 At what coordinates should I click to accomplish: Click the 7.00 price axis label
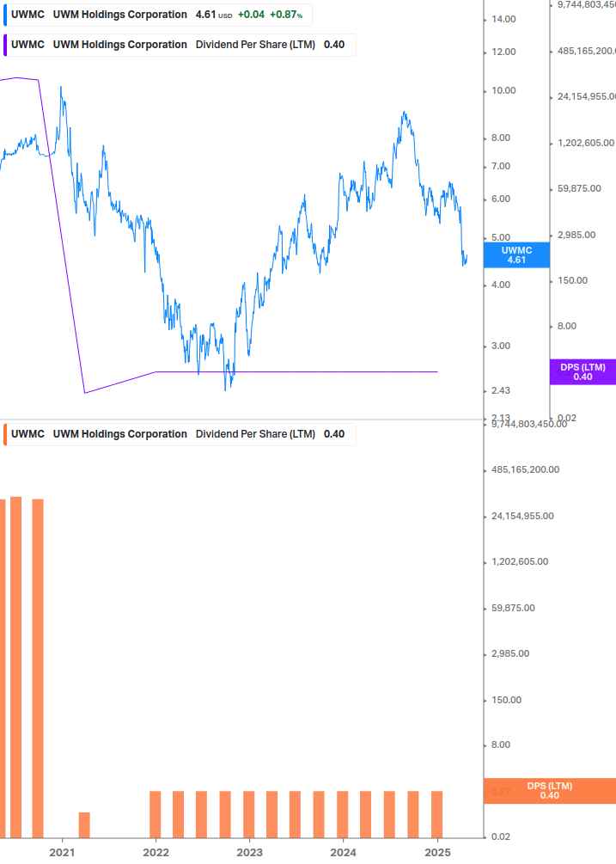[500, 166]
